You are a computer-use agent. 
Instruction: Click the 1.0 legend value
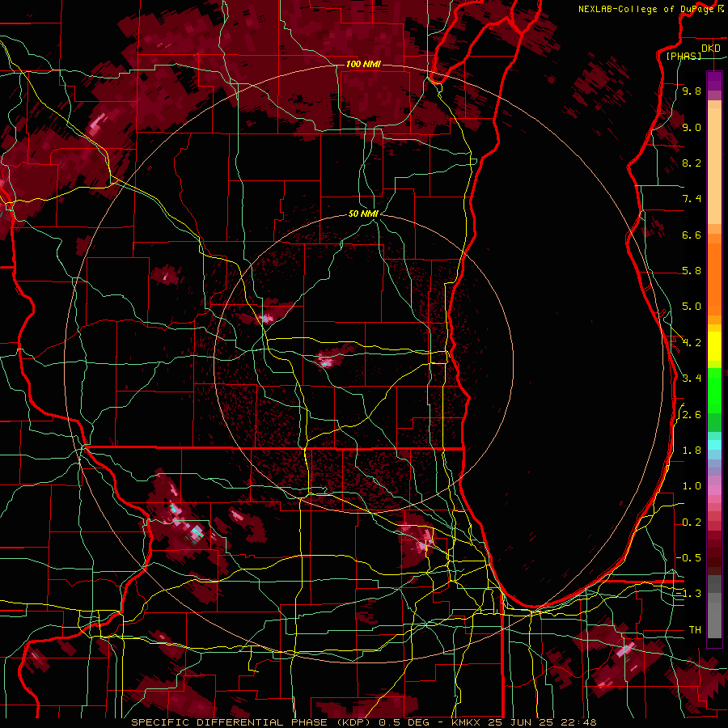(x=692, y=486)
